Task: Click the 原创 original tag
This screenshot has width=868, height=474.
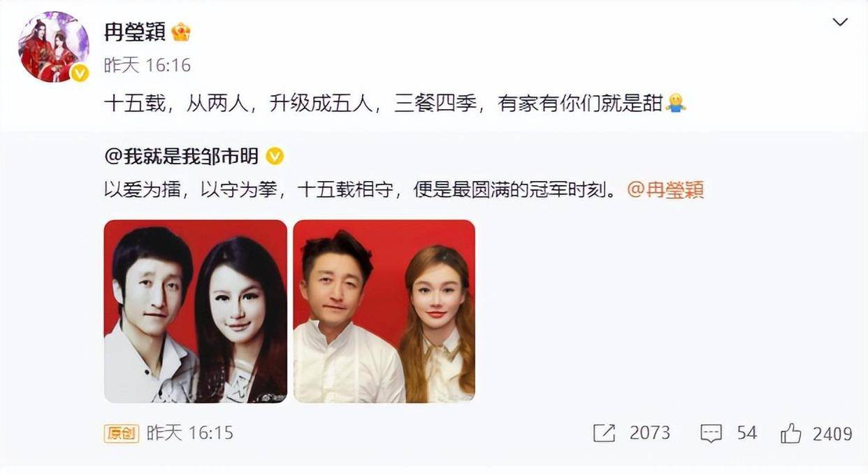Action: click(122, 433)
